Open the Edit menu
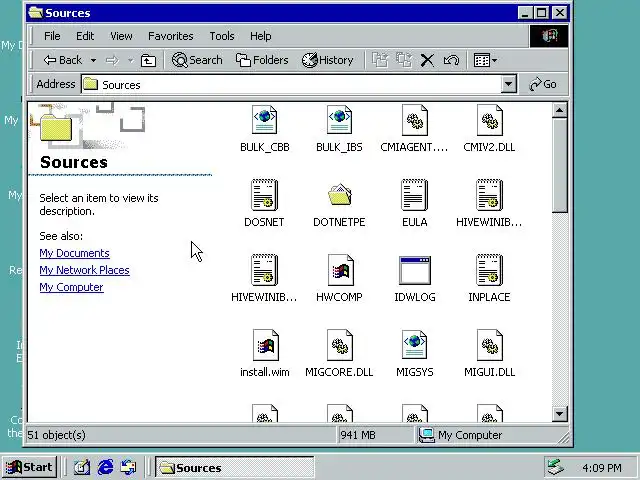 (85, 36)
